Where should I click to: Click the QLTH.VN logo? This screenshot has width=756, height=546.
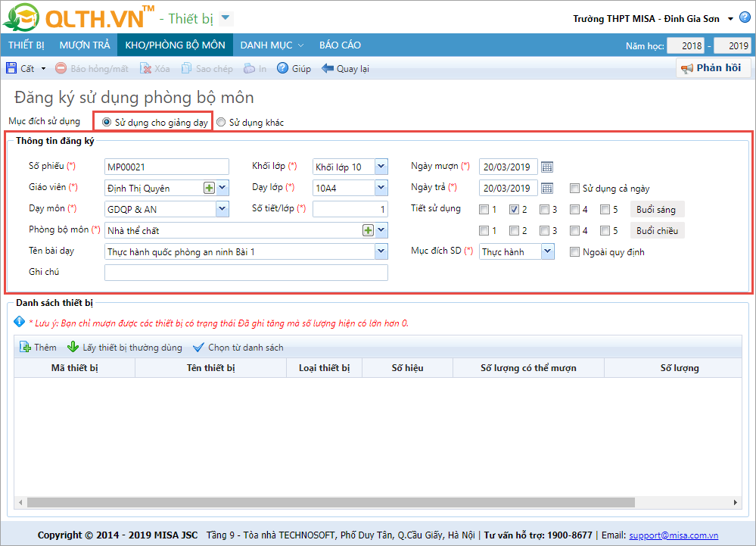tap(79, 17)
